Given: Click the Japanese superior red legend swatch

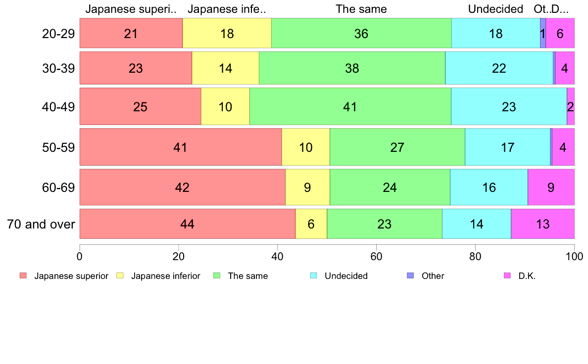Looking at the screenshot, I should (23, 276).
